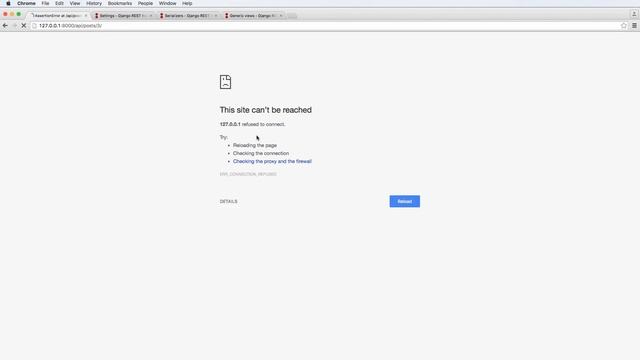Stop loading the page with X button
The height and width of the screenshot is (360, 640).
tap(24, 25)
